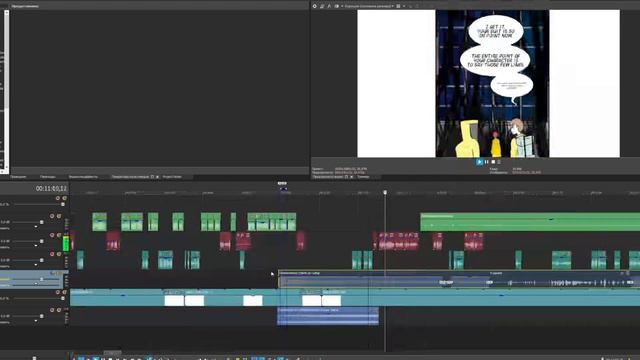Expand the arrow next to overlays icon

tap(404, 6)
